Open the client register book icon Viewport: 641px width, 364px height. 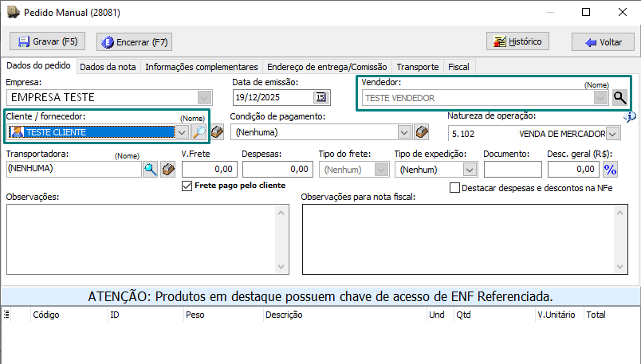click(x=217, y=132)
